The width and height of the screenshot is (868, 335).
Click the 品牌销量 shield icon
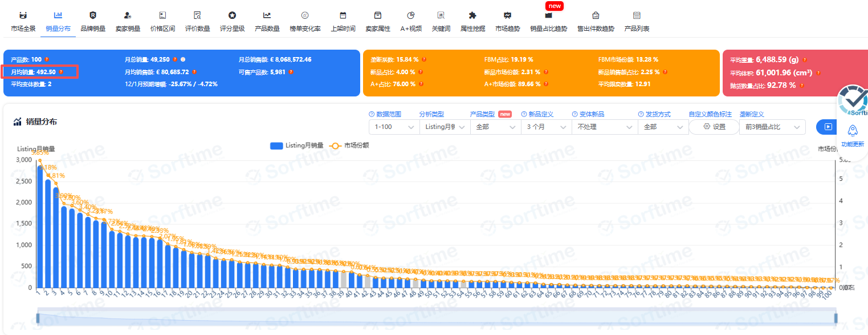[x=93, y=15]
